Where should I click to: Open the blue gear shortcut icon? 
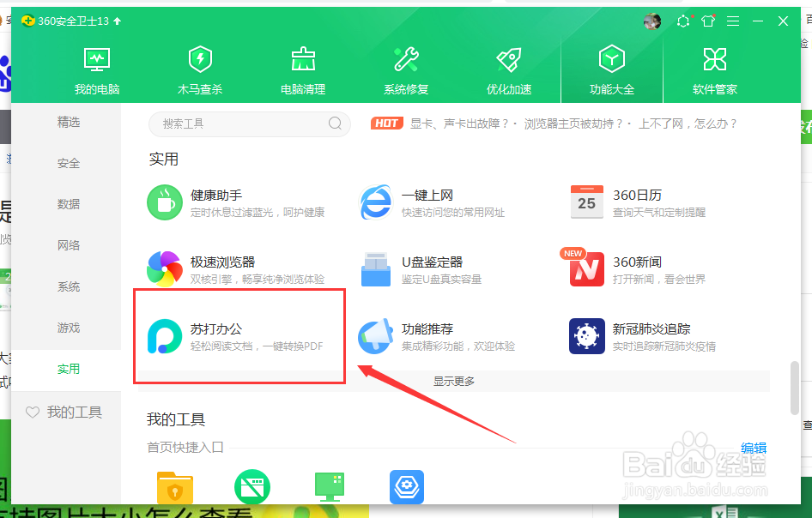pyautogui.click(x=407, y=487)
